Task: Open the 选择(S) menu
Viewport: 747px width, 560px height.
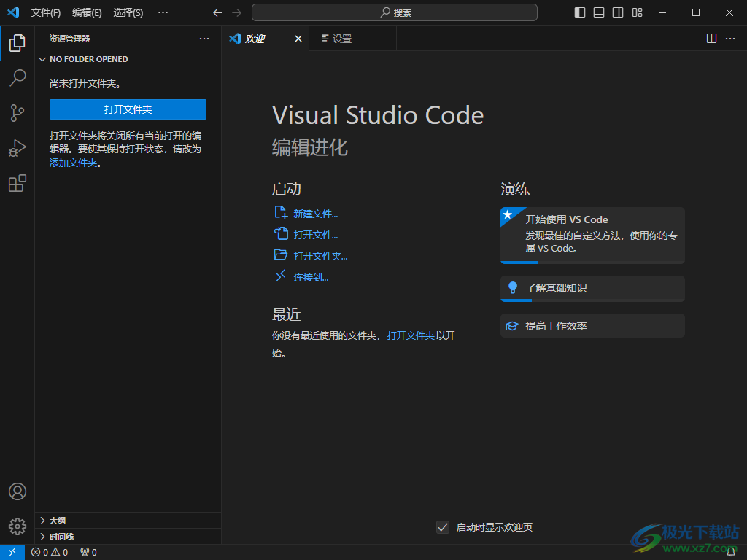Action: pyautogui.click(x=128, y=13)
